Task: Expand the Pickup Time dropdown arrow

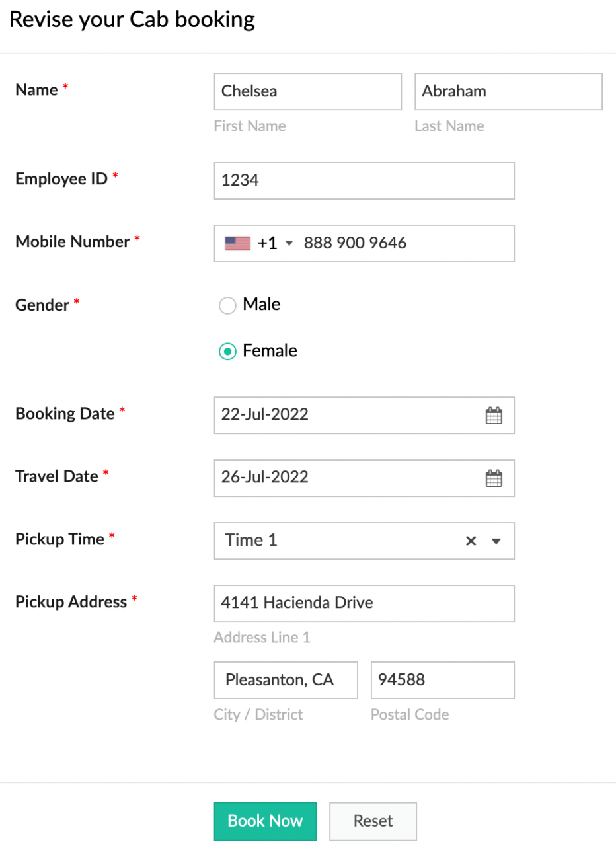Action: [x=496, y=541]
